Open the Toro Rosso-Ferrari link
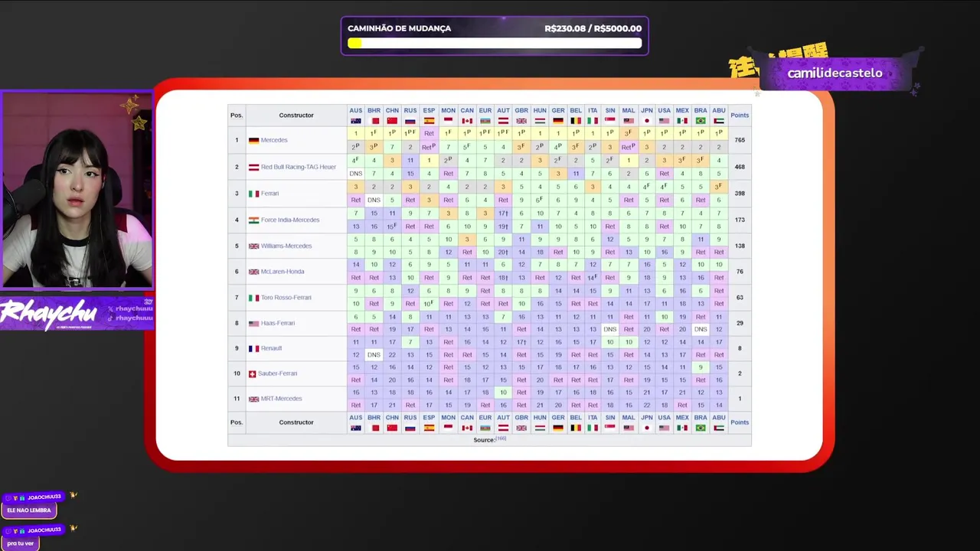The image size is (980, 551). tap(286, 298)
